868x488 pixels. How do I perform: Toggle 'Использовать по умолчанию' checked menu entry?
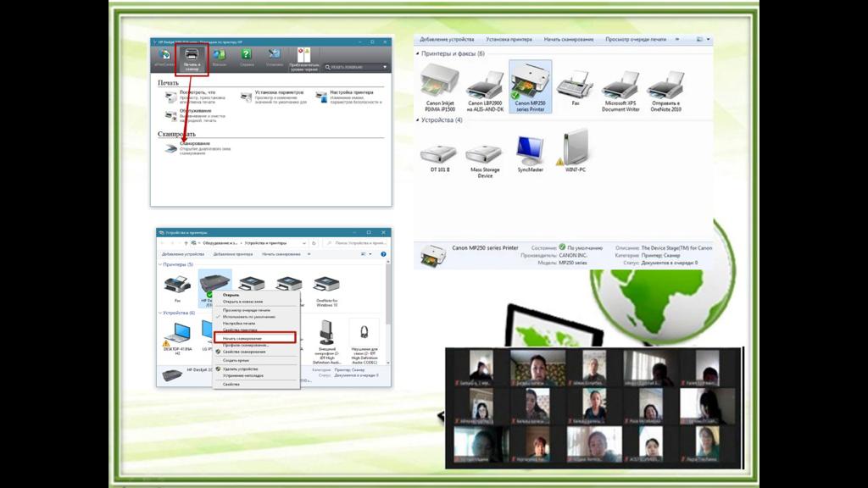coord(248,316)
